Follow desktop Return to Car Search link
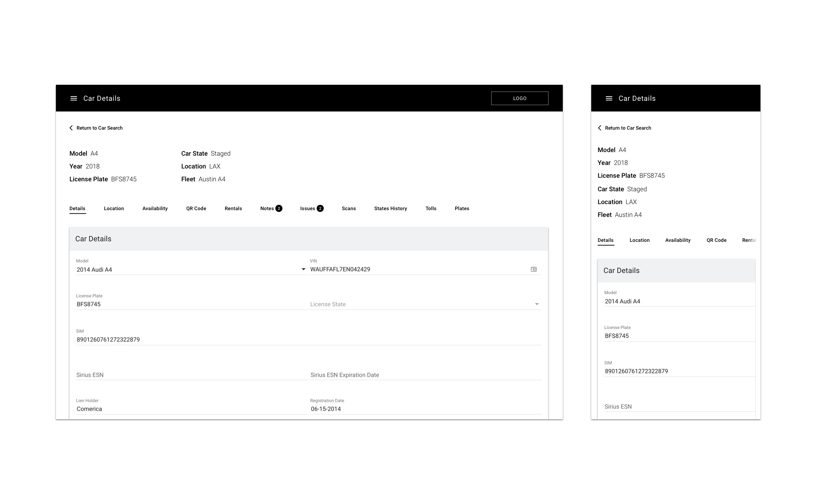816x504 pixels. [x=99, y=128]
